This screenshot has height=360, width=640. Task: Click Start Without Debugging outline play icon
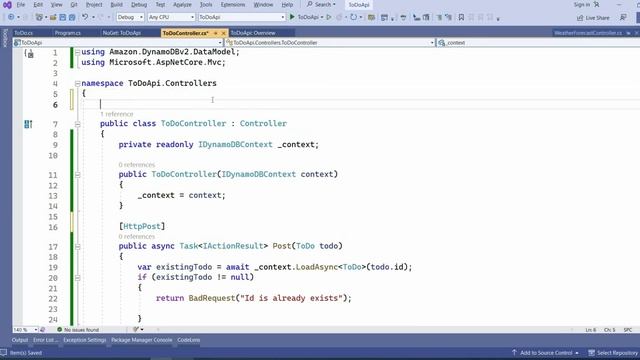(329, 17)
